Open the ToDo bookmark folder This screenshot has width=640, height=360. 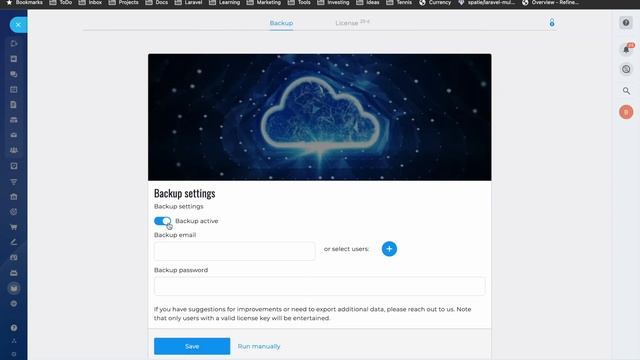(x=60, y=2)
